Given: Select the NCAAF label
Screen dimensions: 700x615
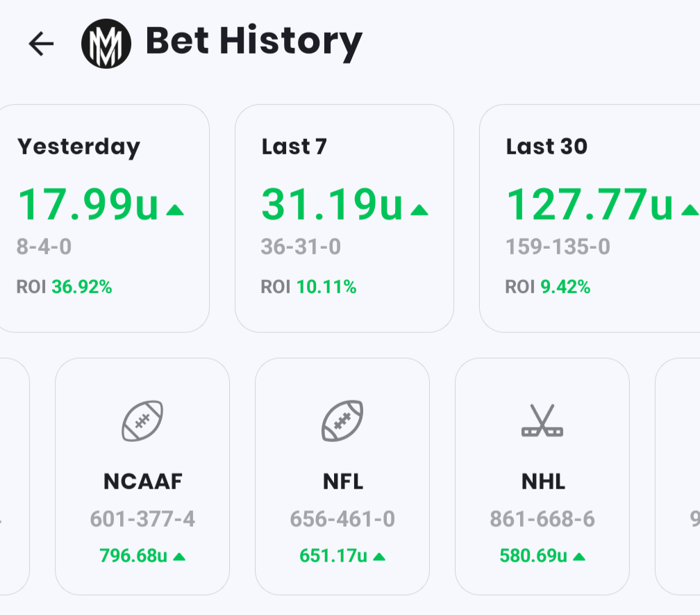Looking at the screenshot, I should click(x=142, y=481).
